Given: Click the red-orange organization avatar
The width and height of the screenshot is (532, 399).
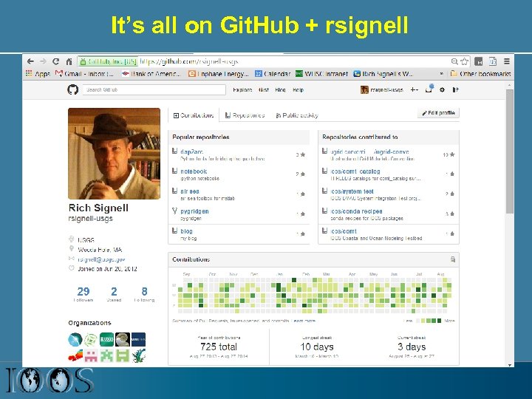Looking at the screenshot, I should pyautogui.click(x=75, y=355).
